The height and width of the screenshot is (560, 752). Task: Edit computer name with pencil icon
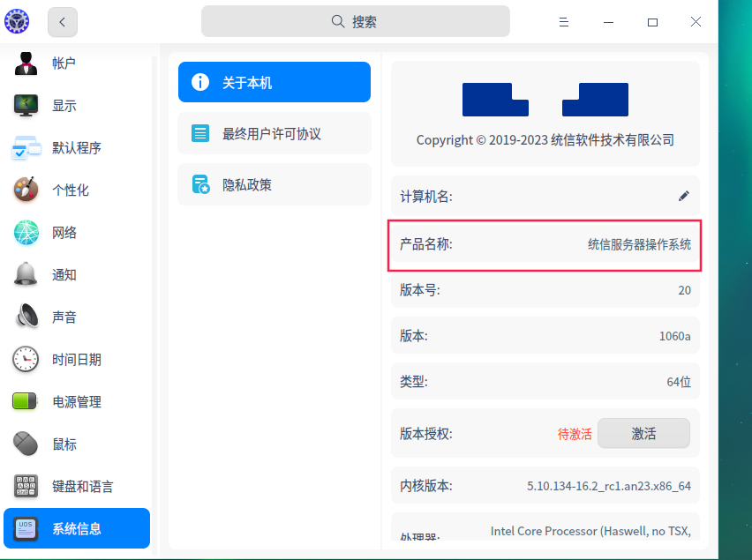point(683,196)
